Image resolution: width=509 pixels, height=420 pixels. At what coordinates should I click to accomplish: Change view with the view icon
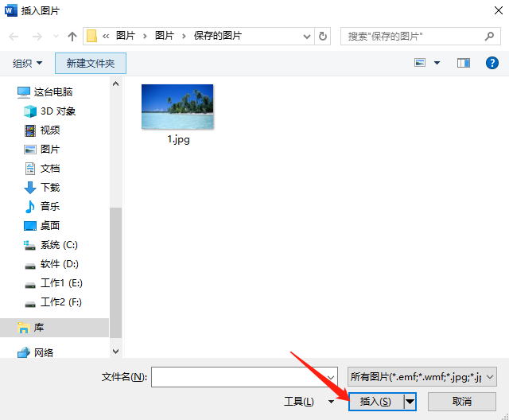420,63
